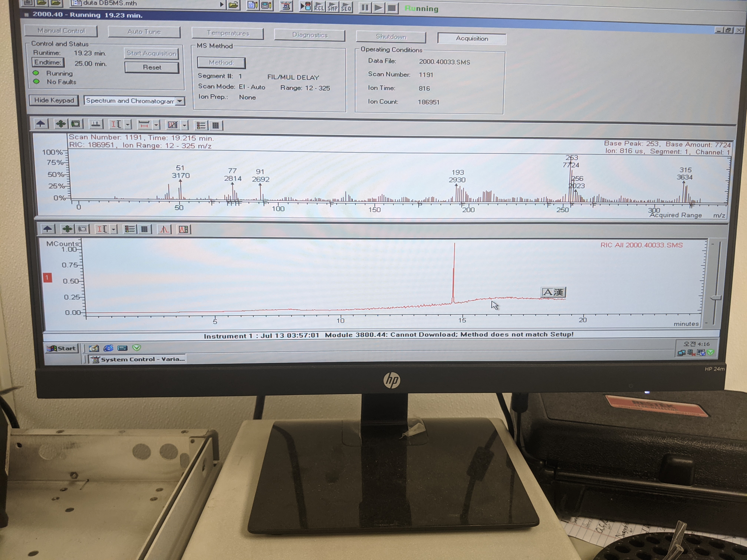Click the network icon in system tray
Screen dimensions: 747x560
681,353
